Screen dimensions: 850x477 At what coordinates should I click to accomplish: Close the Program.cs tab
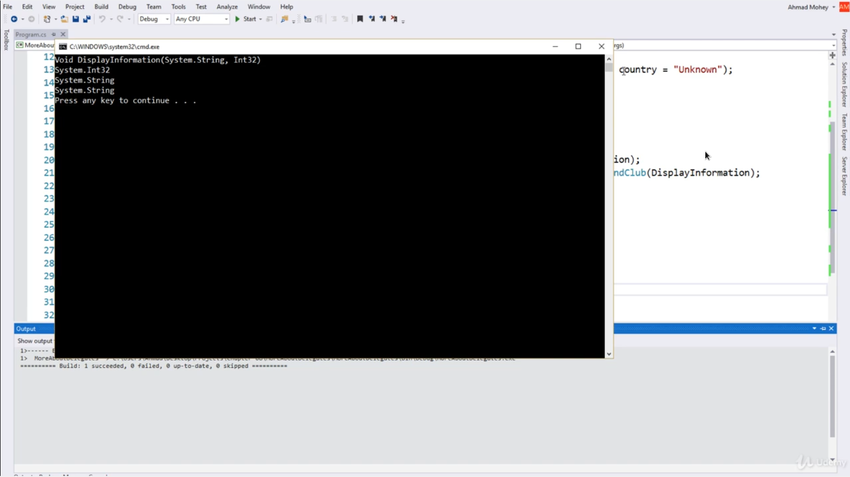pos(63,34)
